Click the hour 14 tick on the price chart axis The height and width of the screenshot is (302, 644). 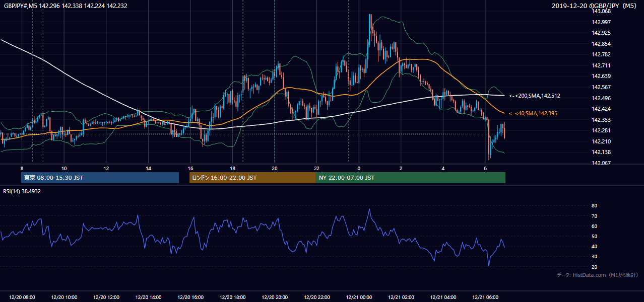pyautogui.click(x=148, y=168)
